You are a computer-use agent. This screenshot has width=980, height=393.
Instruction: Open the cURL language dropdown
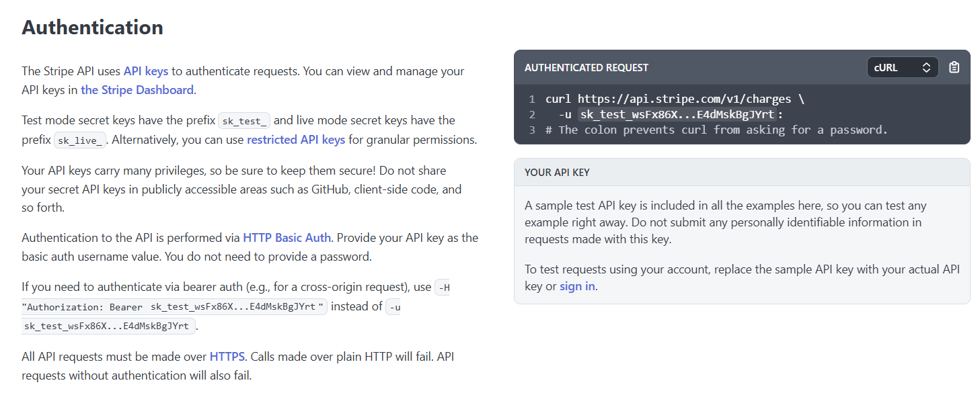click(903, 67)
